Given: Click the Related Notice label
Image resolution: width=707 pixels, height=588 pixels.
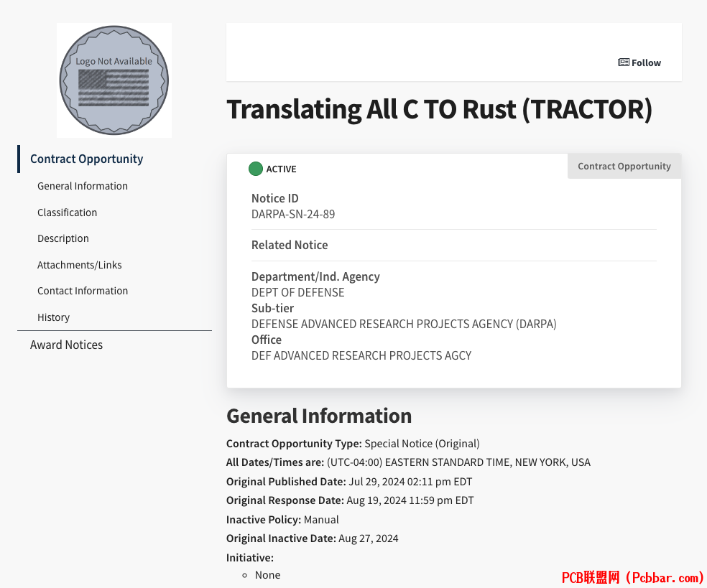Looking at the screenshot, I should pos(290,245).
